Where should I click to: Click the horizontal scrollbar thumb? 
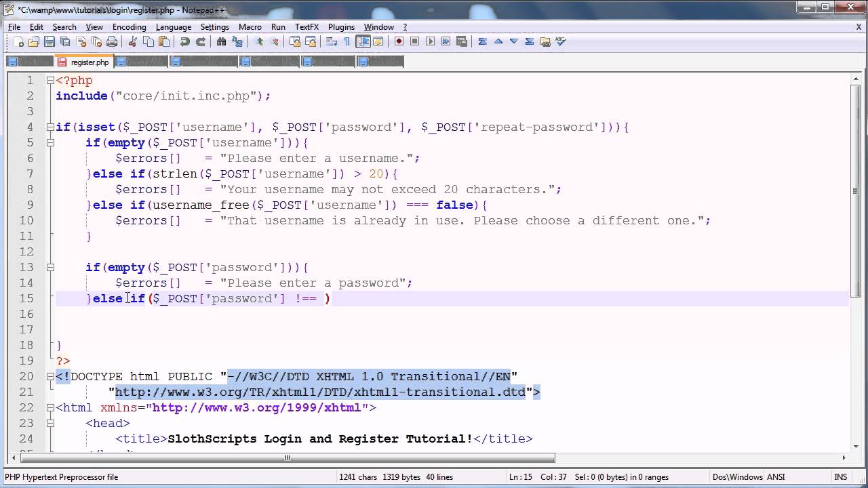point(287,457)
